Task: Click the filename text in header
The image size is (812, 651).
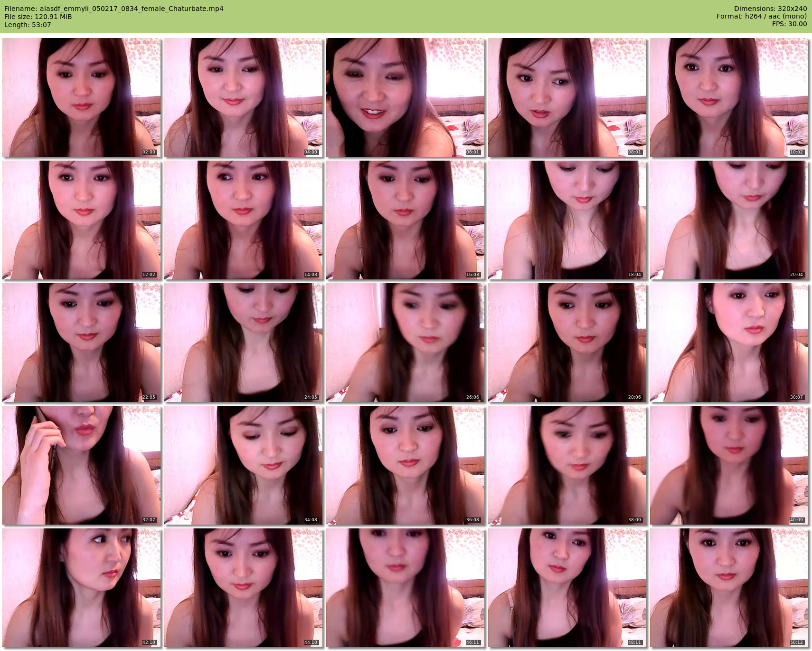Action: 114,9
